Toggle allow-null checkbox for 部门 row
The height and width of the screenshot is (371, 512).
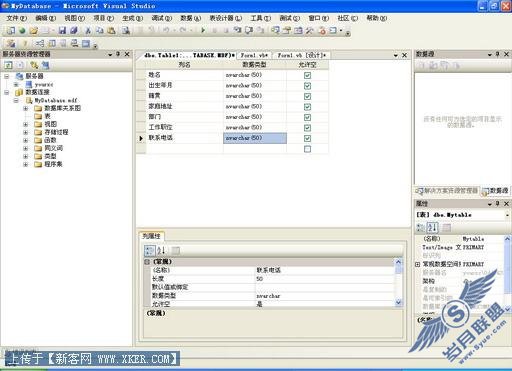307,117
